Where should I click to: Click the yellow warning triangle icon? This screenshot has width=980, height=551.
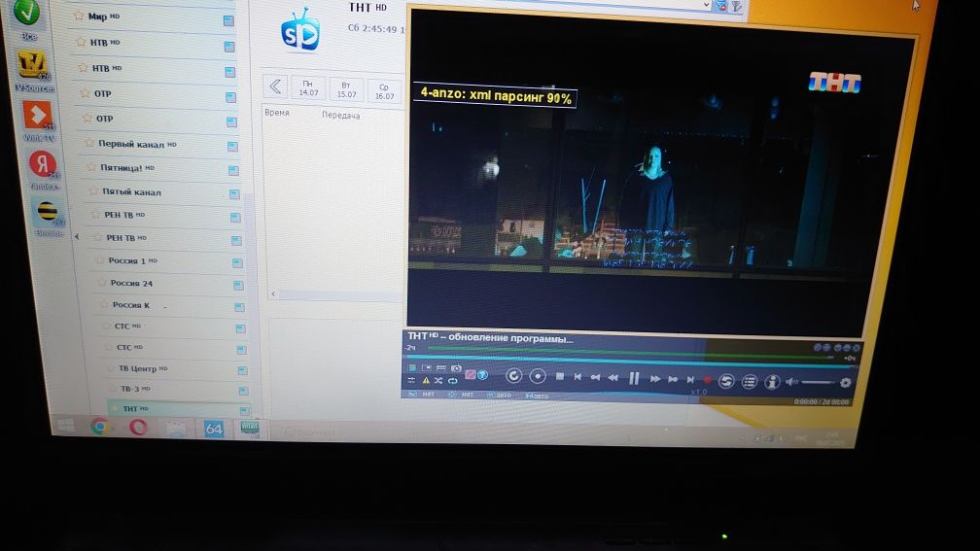[426, 380]
